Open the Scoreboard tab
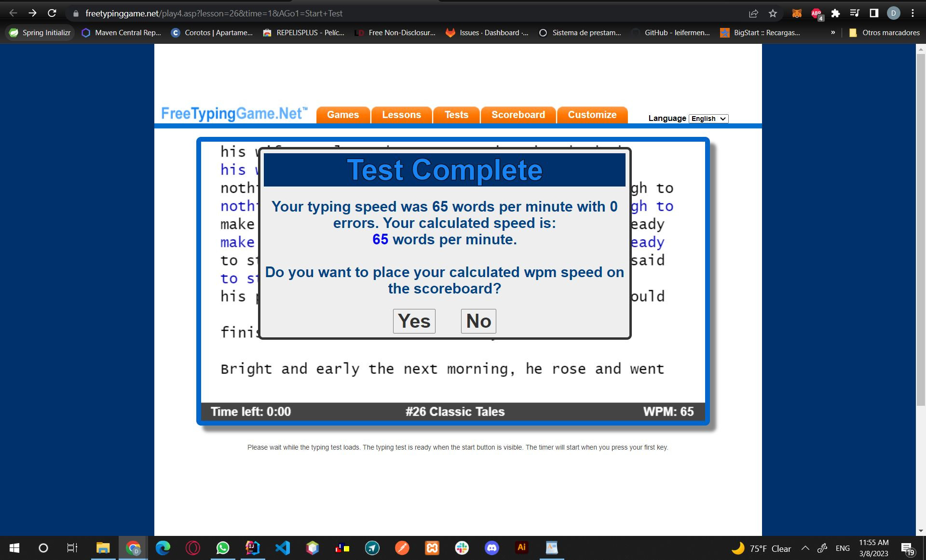This screenshot has height=560, width=926. [518, 115]
